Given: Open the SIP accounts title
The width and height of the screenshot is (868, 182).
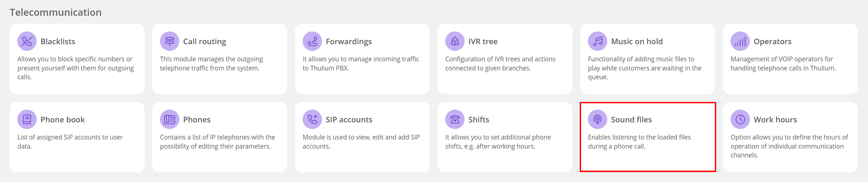Looking at the screenshot, I should (349, 119).
